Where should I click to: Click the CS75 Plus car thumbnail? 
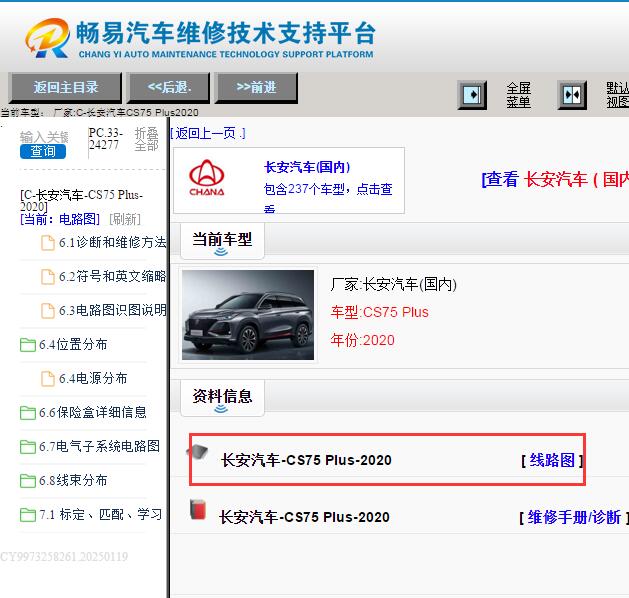(x=248, y=315)
